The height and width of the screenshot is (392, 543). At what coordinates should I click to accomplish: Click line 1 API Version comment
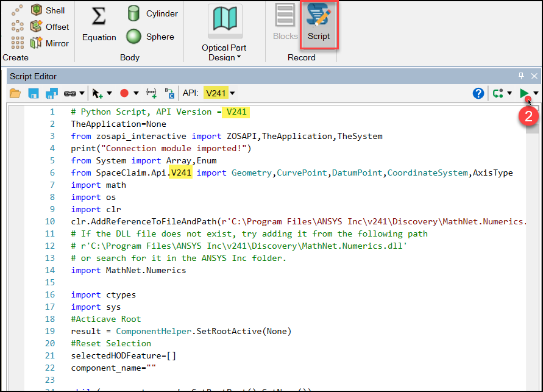pyautogui.click(x=159, y=112)
